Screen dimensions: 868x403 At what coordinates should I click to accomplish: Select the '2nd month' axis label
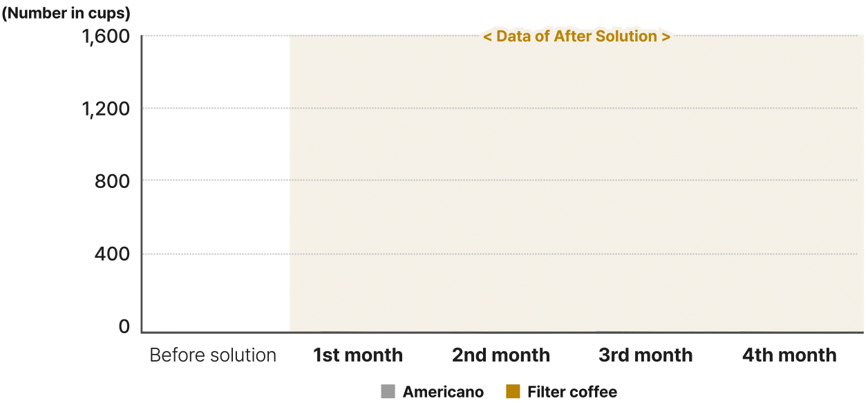pyautogui.click(x=501, y=355)
